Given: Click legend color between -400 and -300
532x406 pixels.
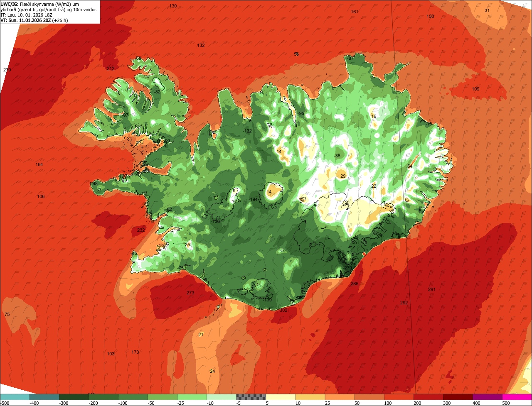Looking at the screenshot, I should click(44, 397).
